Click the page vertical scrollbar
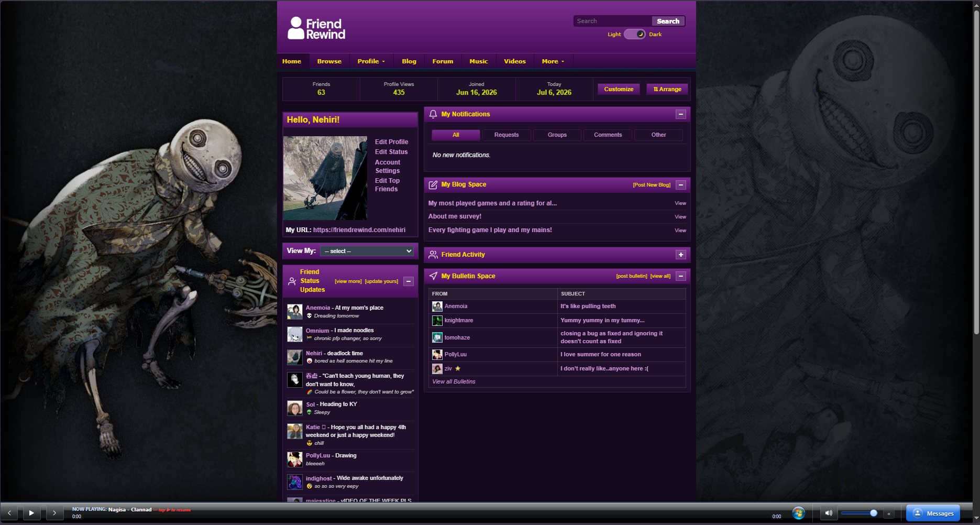Viewport: 980px width, 525px height. [x=976, y=173]
